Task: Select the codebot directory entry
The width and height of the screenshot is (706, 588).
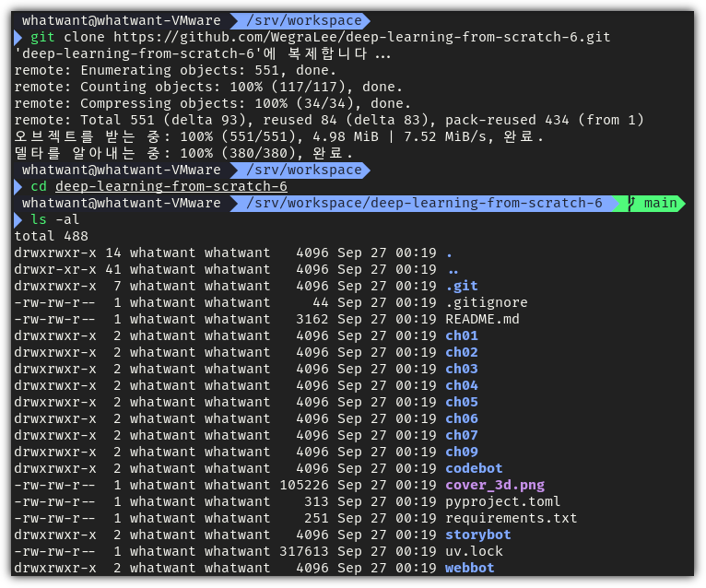Action: tap(474, 469)
